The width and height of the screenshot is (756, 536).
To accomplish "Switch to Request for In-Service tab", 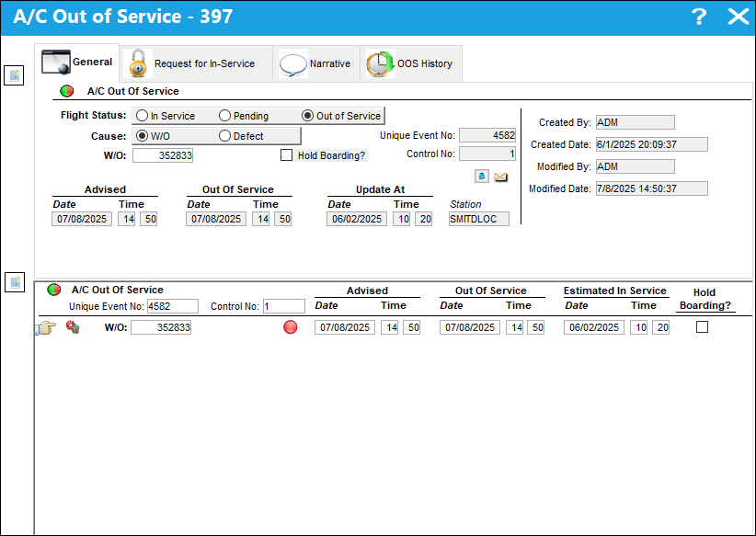I will (x=195, y=63).
